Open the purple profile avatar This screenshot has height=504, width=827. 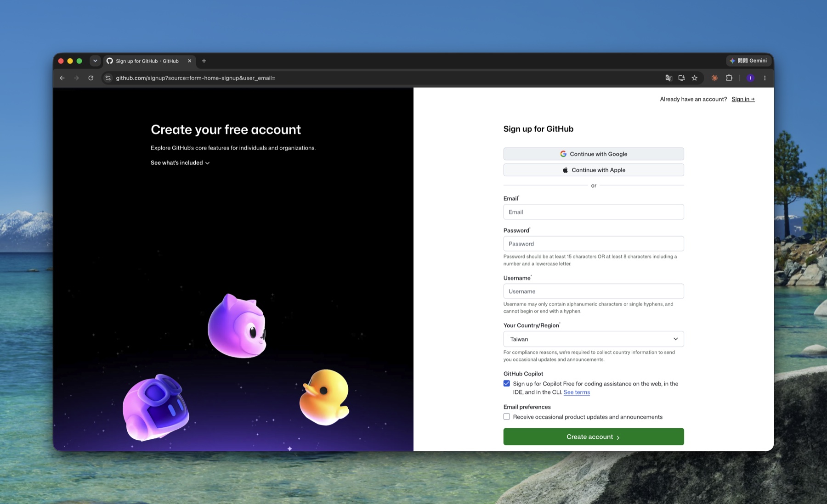[x=750, y=78]
